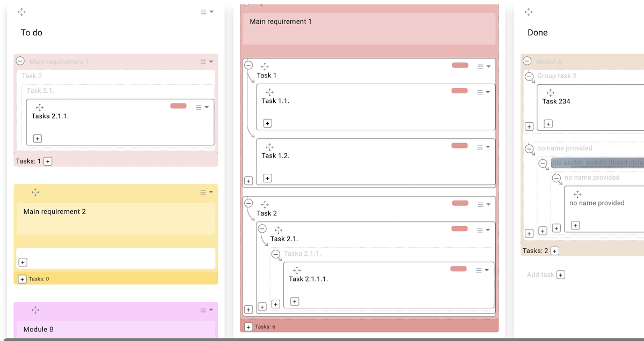Click the Main requirement 1 title field

click(x=369, y=28)
